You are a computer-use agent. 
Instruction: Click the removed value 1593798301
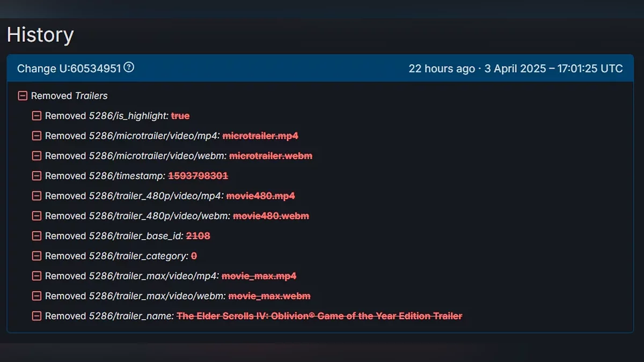pyautogui.click(x=198, y=176)
